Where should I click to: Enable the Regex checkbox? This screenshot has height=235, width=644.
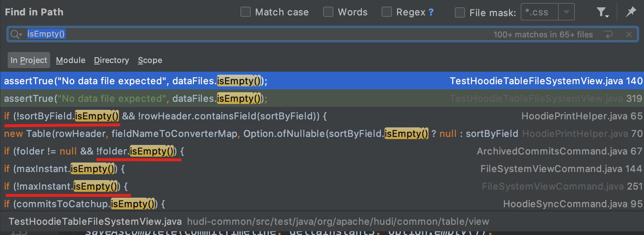pyautogui.click(x=387, y=12)
